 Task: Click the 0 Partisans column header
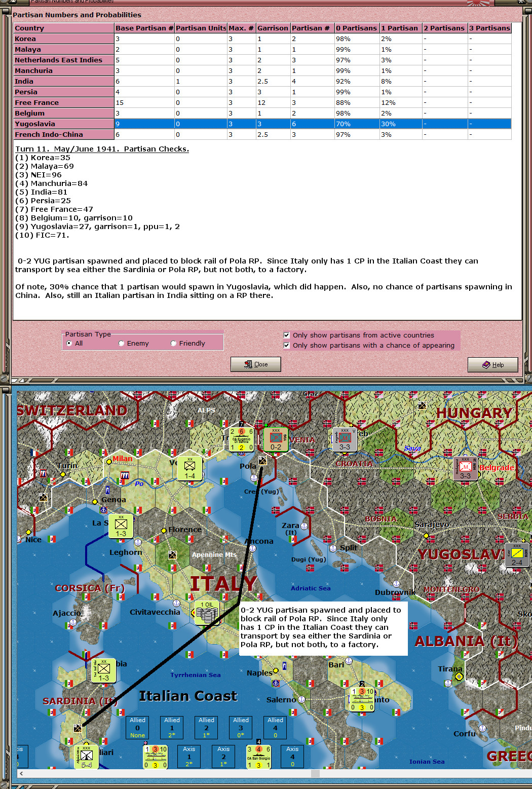357,28
